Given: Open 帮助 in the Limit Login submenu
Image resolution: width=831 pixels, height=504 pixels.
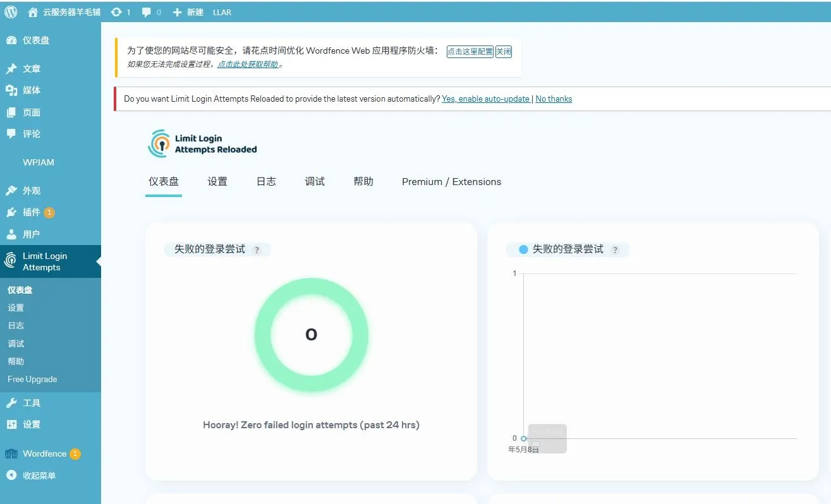Looking at the screenshot, I should pyautogui.click(x=16, y=362).
